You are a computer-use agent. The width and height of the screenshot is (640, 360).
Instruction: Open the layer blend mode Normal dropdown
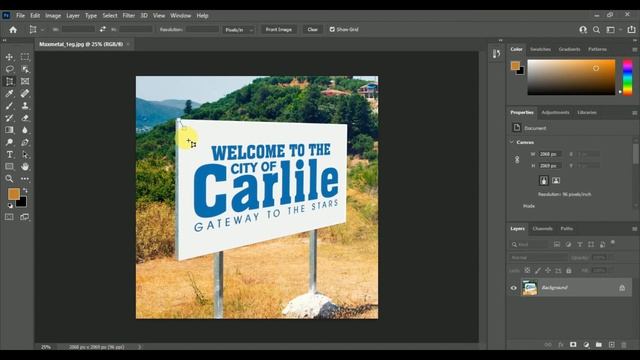[538, 258]
